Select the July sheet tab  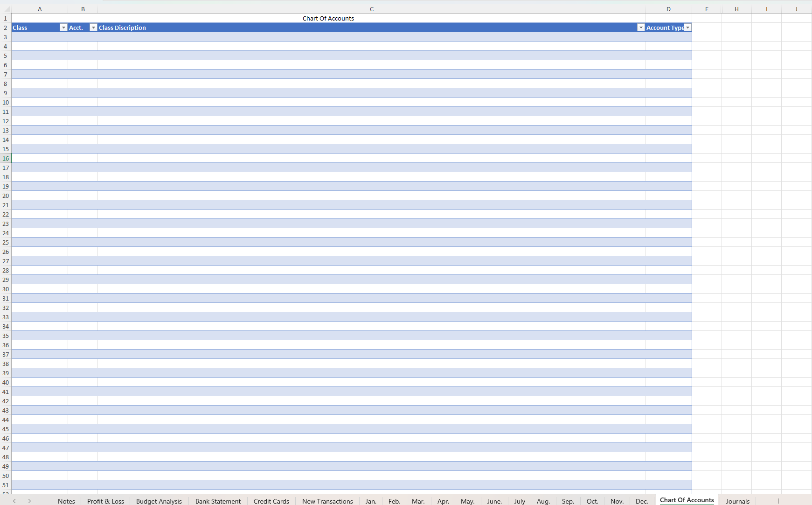[x=520, y=501]
